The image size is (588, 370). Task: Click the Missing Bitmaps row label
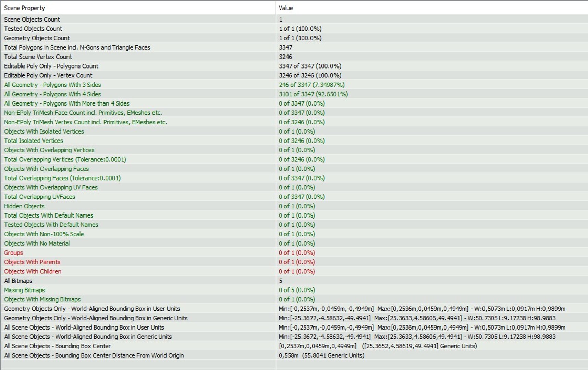coord(25,290)
